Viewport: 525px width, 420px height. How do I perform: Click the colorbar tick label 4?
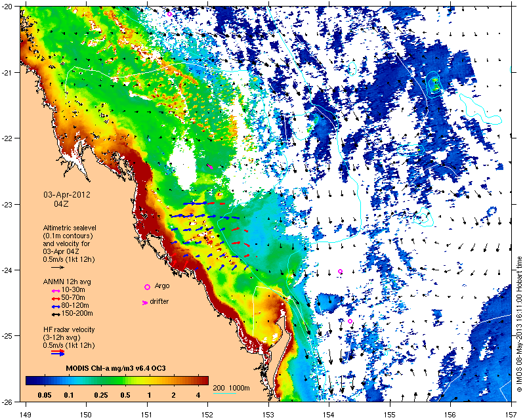pos(198,395)
